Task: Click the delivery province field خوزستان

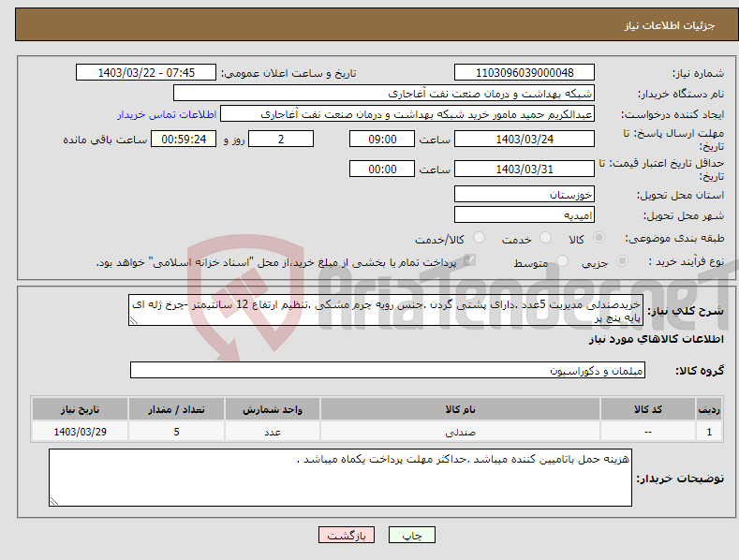Action: pos(525,194)
